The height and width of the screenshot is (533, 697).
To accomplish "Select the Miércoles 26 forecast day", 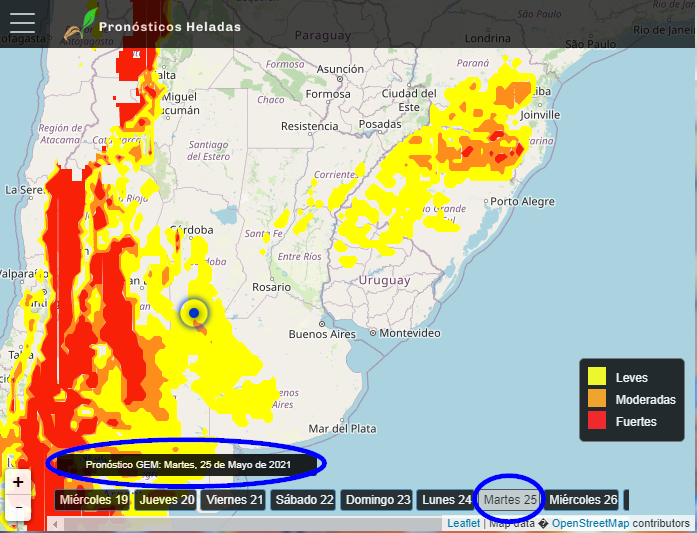I will [x=583, y=500].
